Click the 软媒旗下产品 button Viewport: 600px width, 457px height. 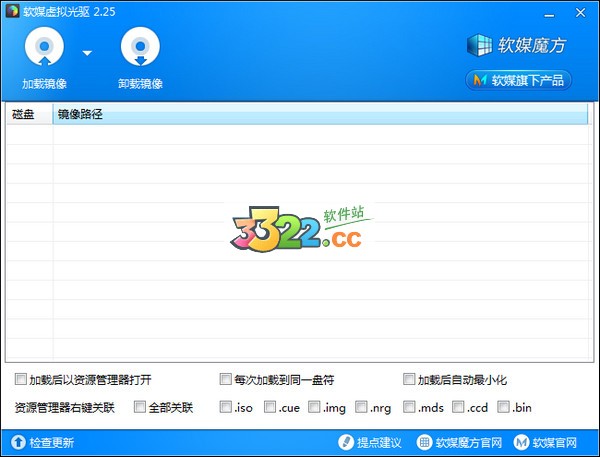pos(518,80)
